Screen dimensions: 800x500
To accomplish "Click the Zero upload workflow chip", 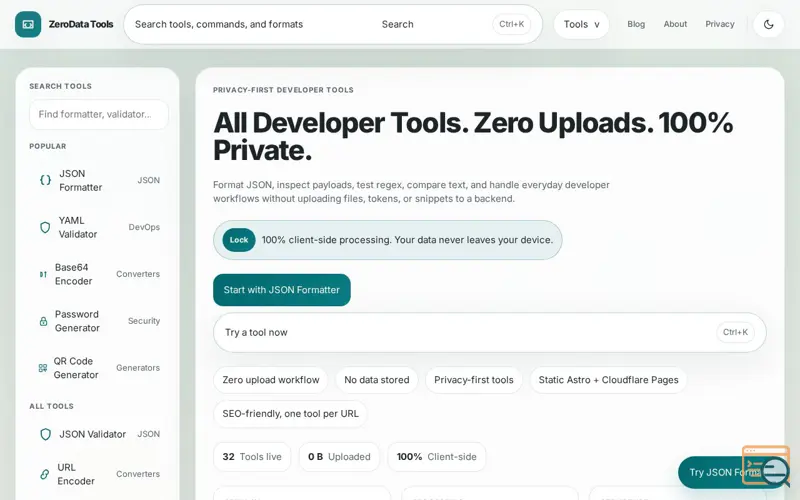I will tap(270, 380).
